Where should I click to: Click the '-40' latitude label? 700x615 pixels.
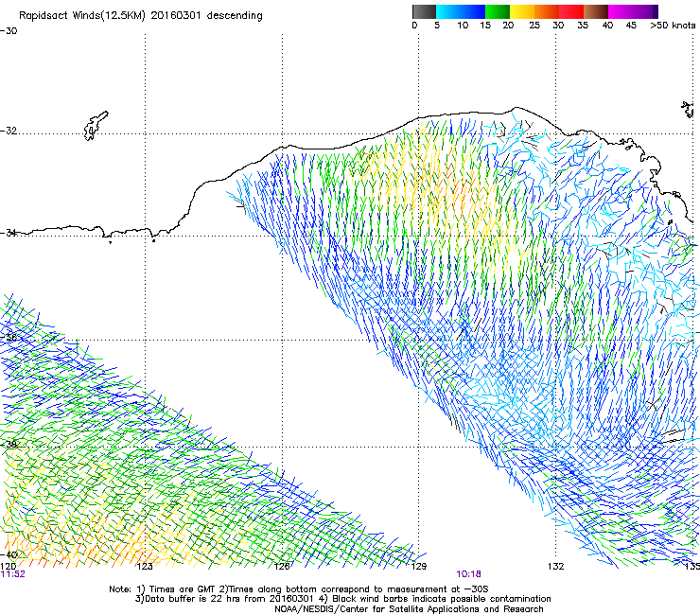click(x=9, y=555)
